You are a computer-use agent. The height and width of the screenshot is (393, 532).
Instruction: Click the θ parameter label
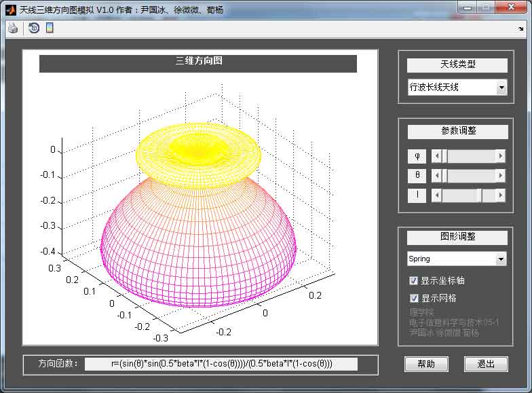[417, 175]
